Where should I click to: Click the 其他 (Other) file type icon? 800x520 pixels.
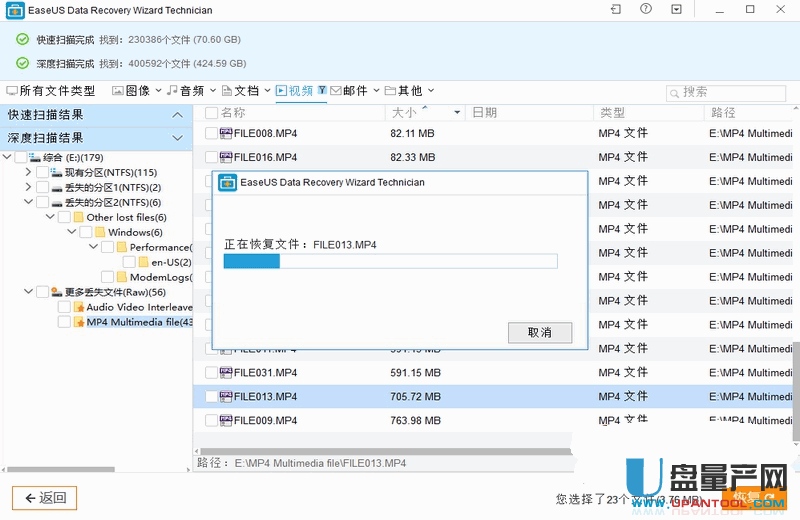tap(391, 91)
